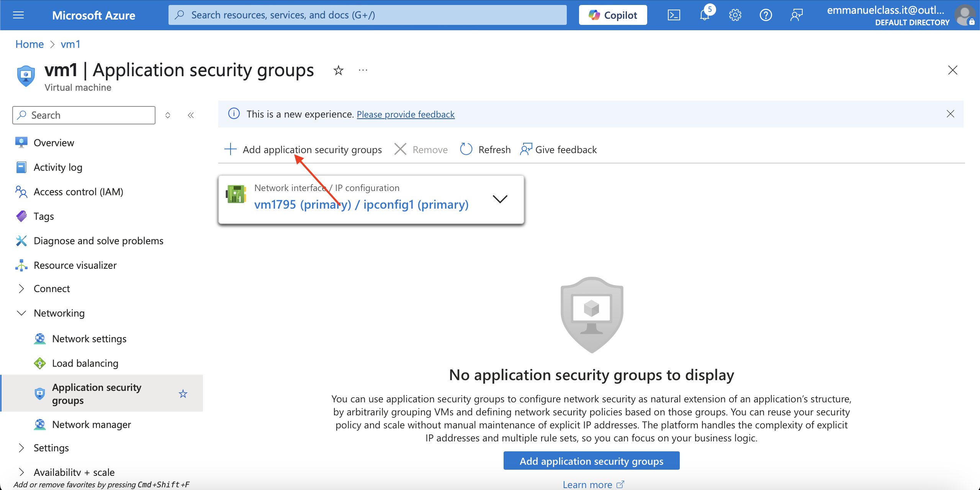Image resolution: width=980 pixels, height=490 pixels.
Task: Click the vm1 shield resource icon
Action: click(x=26, y=75)
